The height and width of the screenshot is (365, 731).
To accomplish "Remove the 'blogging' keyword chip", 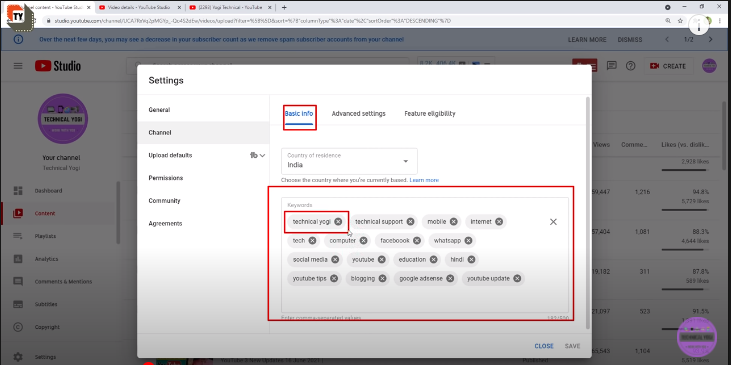I will tap(382, 278).
